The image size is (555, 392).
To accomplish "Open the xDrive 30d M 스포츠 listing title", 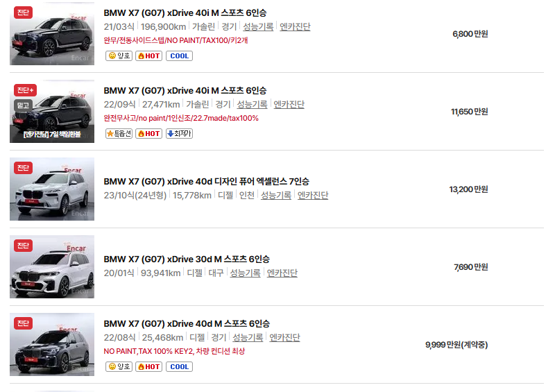I will pos(187,259).
